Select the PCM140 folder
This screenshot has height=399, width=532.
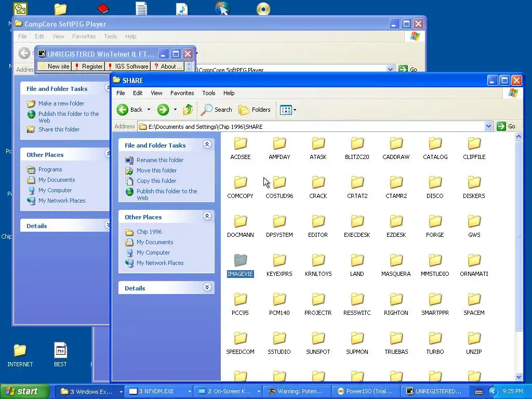pos(279,304)
